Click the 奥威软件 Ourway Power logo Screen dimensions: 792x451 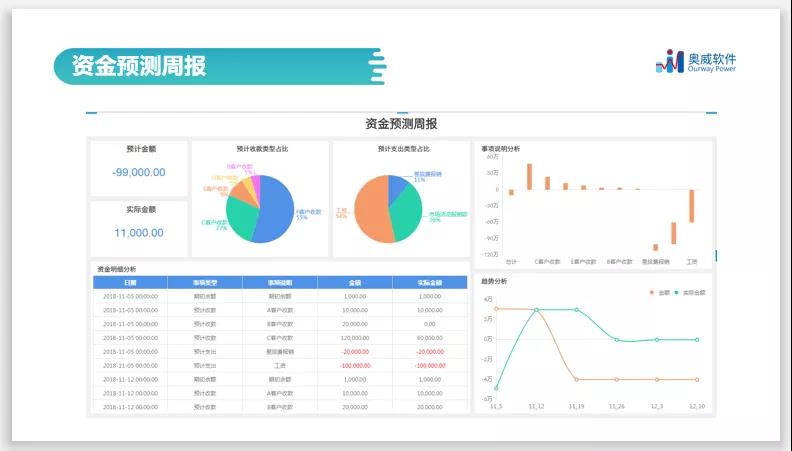(x=696, y=62)
